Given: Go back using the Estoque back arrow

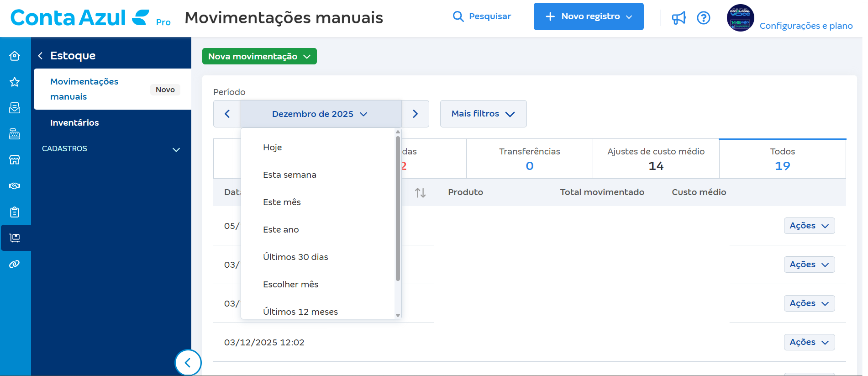Looking at the screenshot, I should coord(40,56).
